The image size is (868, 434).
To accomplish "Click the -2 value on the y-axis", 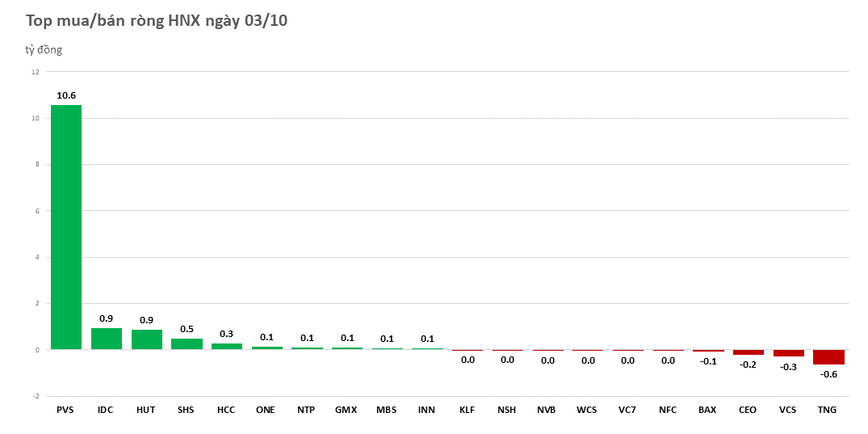I will pyautogui.click(x=35, y=396).
